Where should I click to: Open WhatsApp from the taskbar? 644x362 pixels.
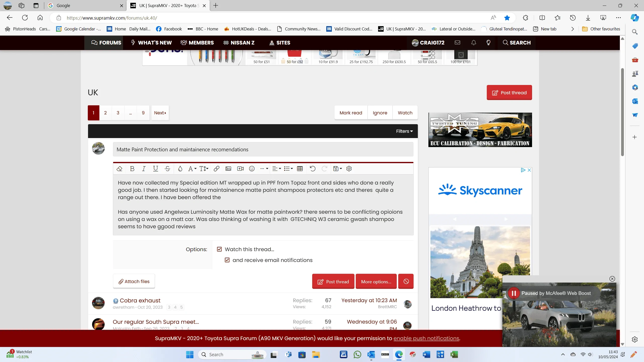click(x=357, y=354)
